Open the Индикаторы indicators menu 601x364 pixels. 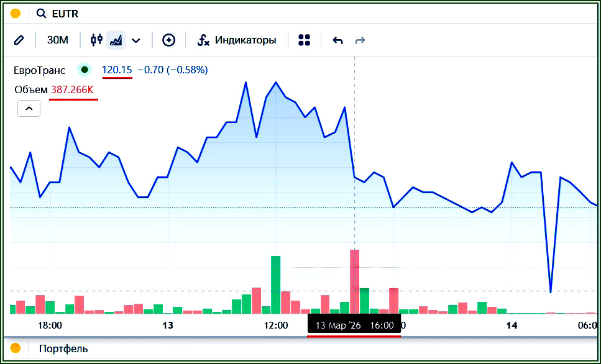point(237,40)
